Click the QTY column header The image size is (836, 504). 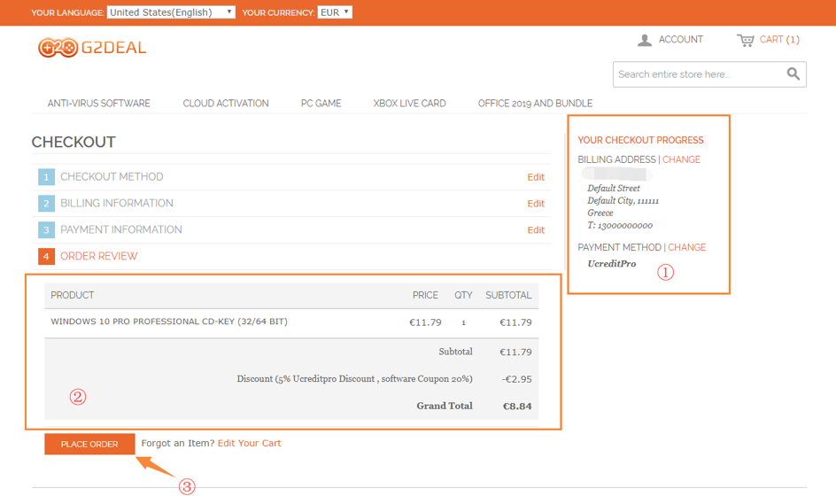[463, 296]
